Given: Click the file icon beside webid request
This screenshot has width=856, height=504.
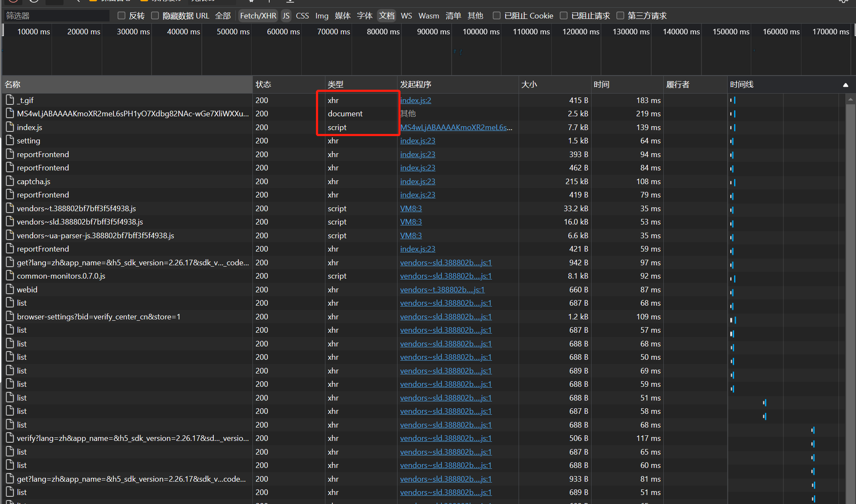Looking at the screenshot, I should (x=10, y=289).
